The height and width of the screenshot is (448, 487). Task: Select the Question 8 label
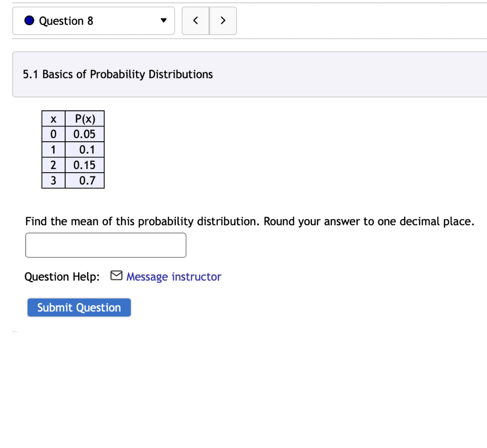pyautogui.click(x=67, y=20)
